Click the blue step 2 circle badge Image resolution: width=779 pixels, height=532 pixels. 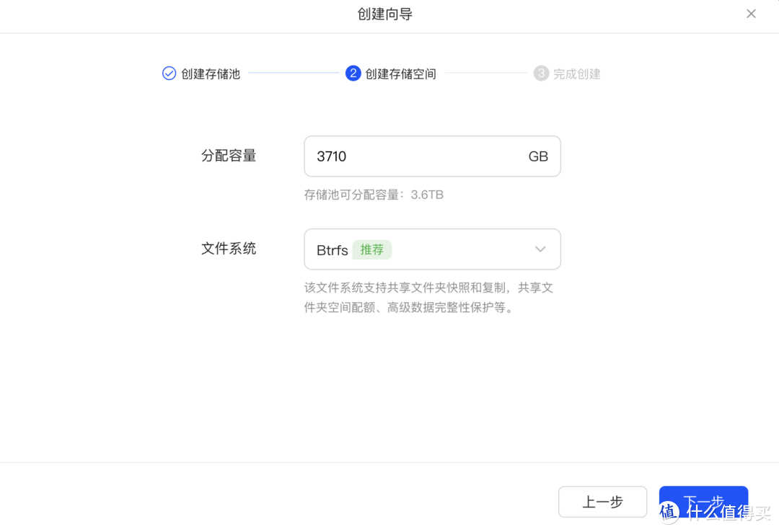[353, 73]
